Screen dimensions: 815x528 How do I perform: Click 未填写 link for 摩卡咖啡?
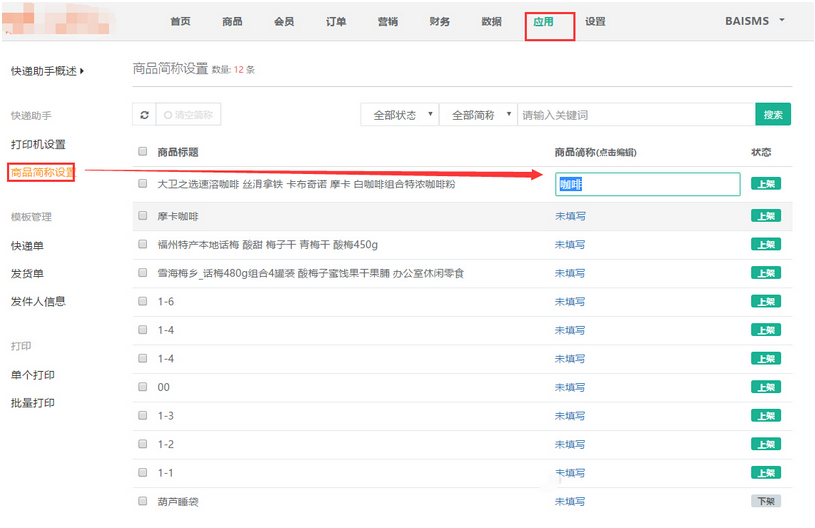(570, 216)
